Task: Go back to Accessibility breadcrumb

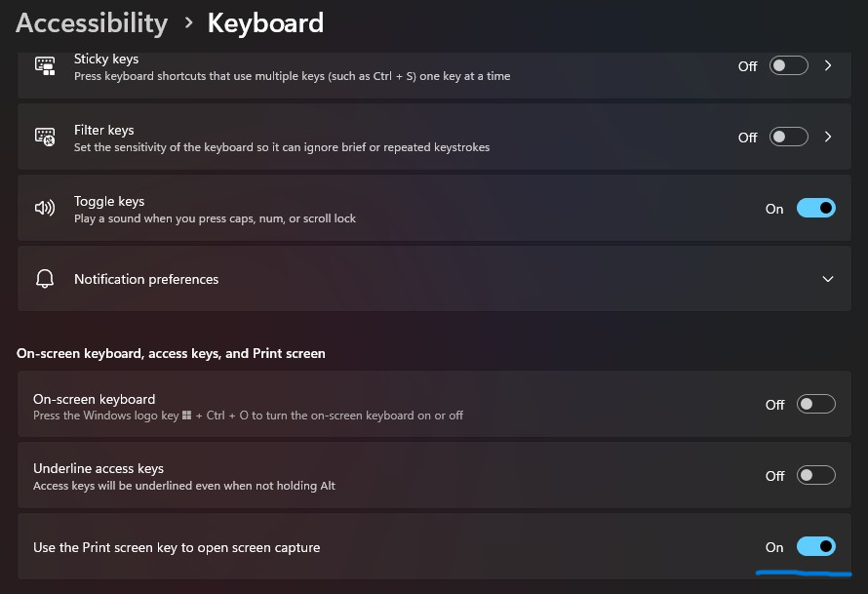Action: coord(92,22)
